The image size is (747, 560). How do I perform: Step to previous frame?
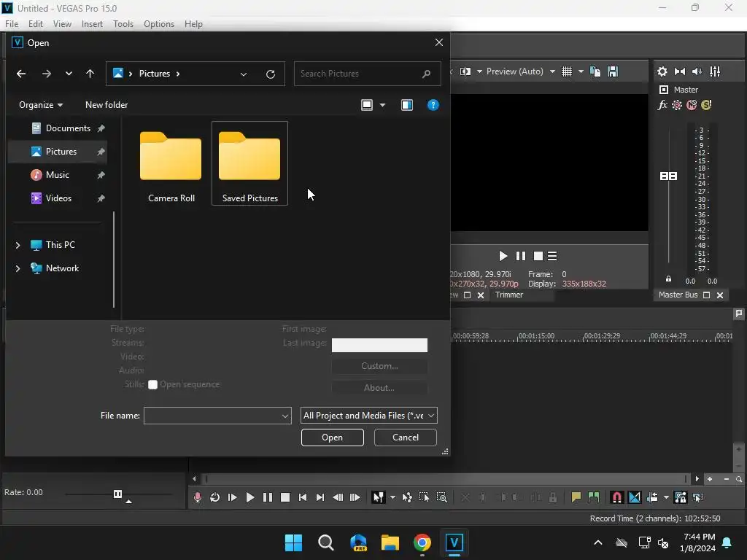(x=338, y=497)
